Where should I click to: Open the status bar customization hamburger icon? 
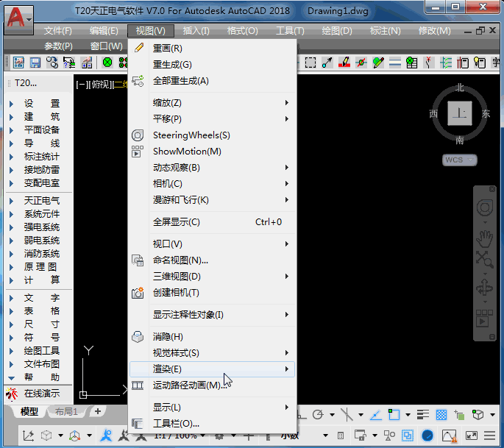click(489, 435)
